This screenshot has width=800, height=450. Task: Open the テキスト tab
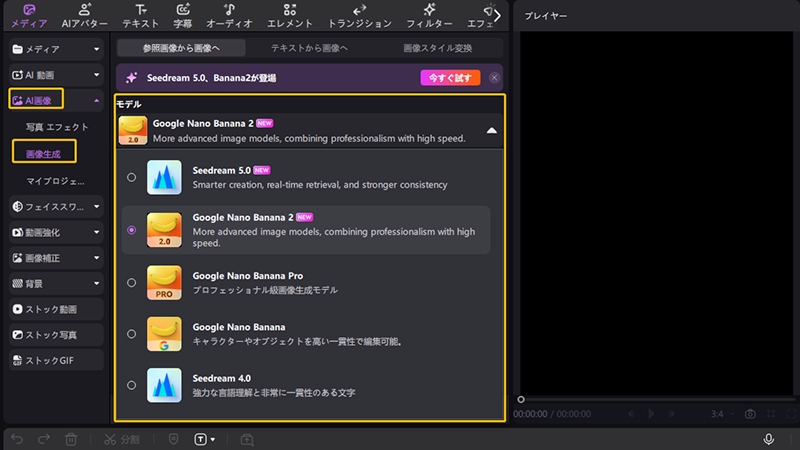140,16
